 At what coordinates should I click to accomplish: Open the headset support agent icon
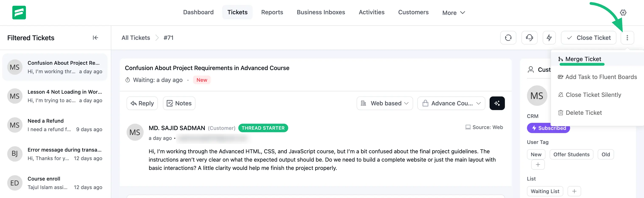click(529, 38)
